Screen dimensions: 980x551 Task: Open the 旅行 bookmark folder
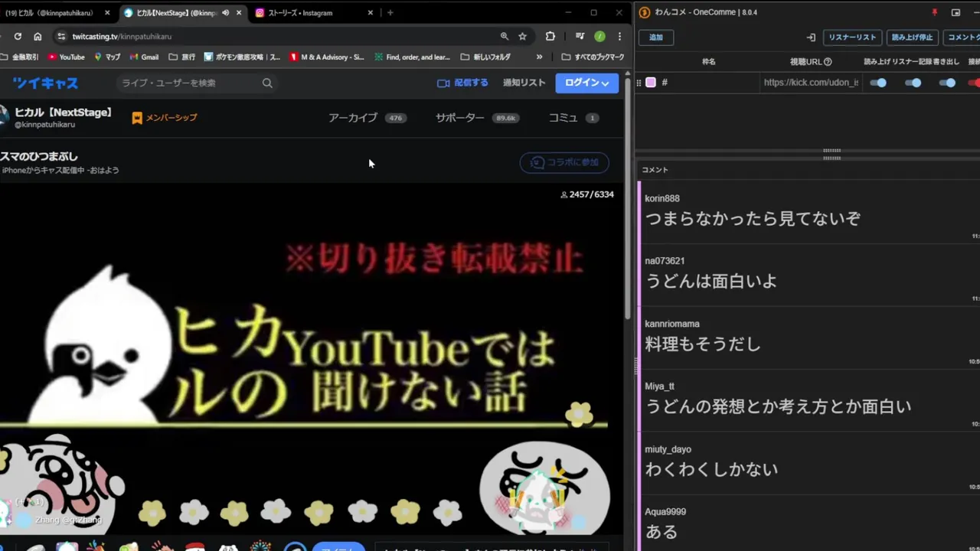click(181, 57)
